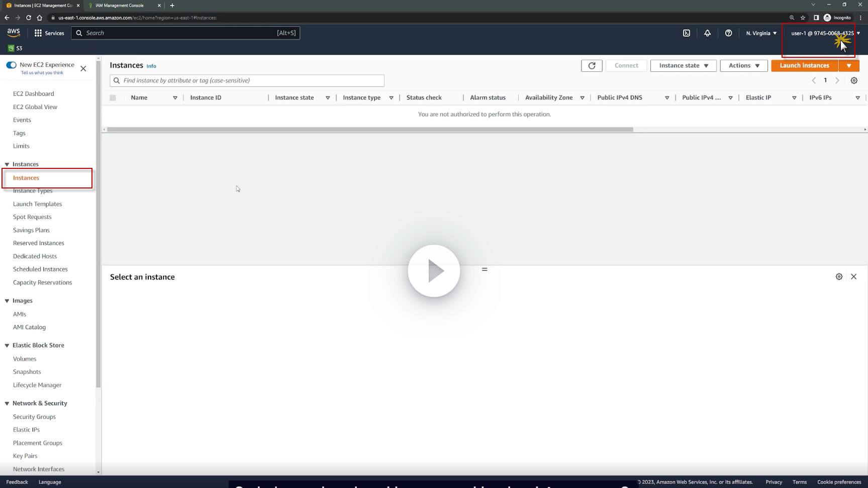
Task: Select Instances in the sidebar
Action: coord(26,178)
